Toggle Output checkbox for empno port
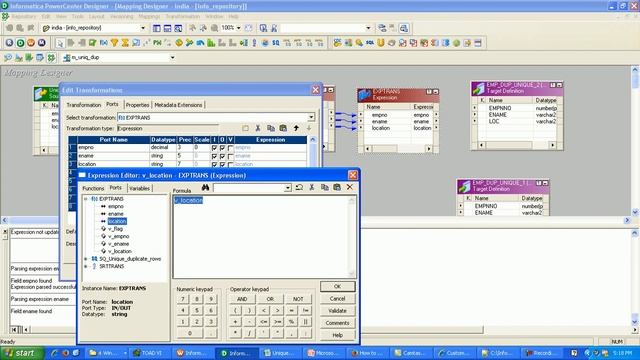 pos(222,148)
